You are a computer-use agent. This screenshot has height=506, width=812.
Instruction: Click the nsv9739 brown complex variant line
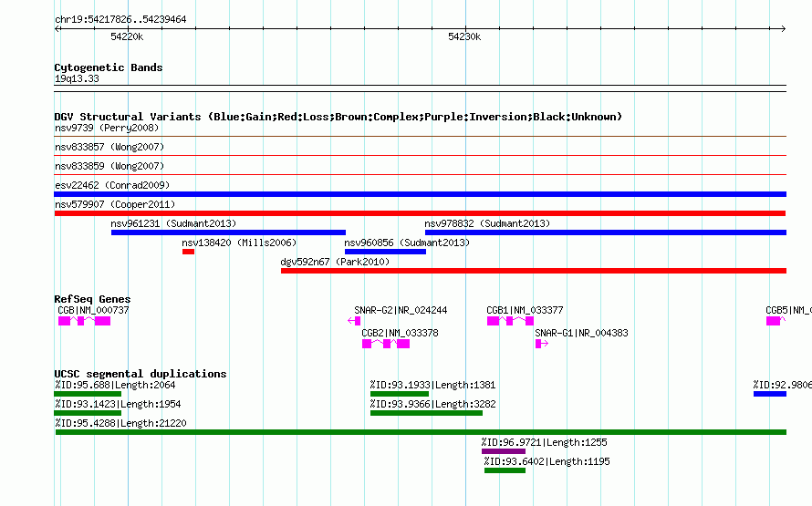(420, 137)
